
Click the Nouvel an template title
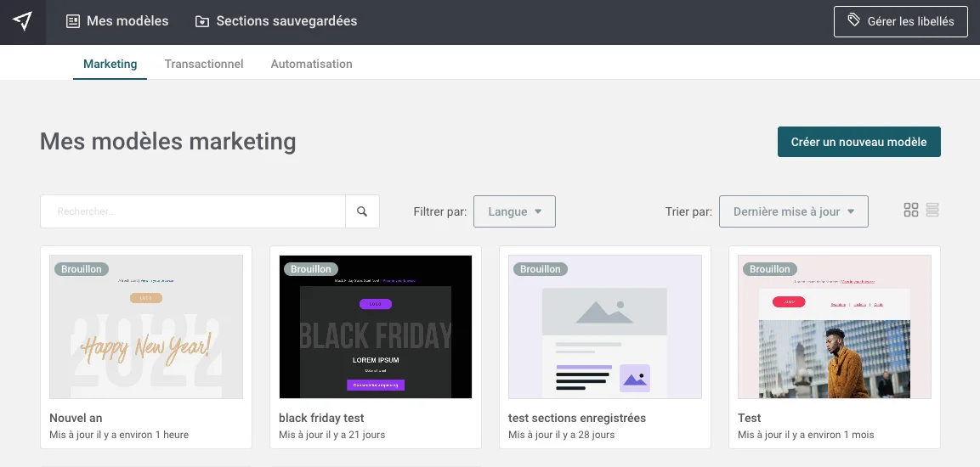[76, 418]
